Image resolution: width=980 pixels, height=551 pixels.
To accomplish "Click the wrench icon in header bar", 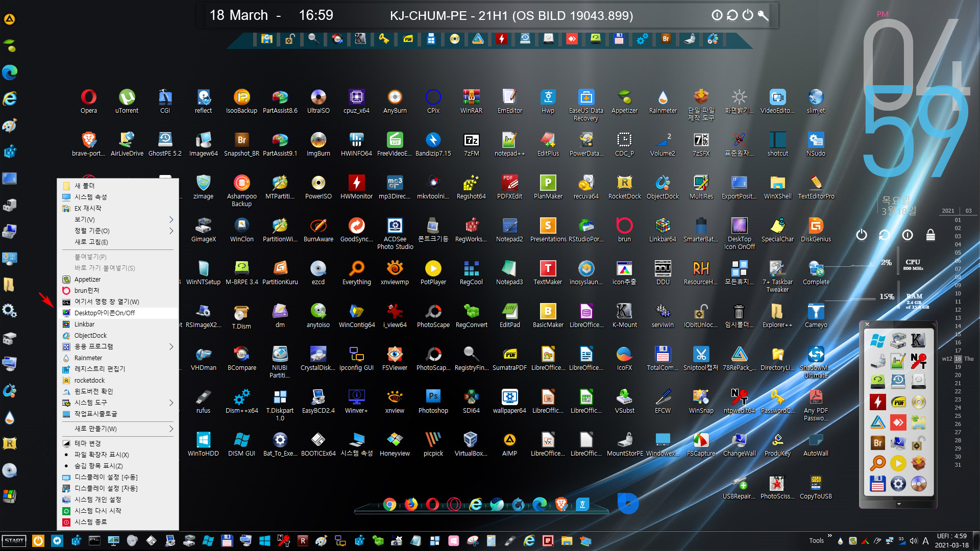I will click(763, 15).
